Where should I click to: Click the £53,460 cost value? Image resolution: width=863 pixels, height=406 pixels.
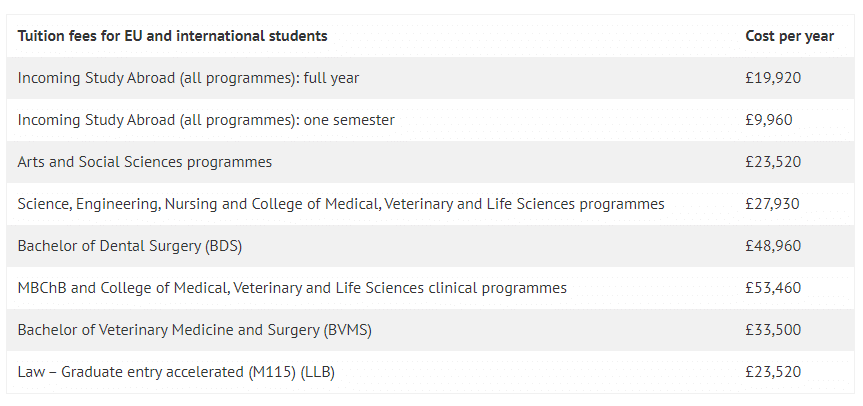tap(773, 288)
